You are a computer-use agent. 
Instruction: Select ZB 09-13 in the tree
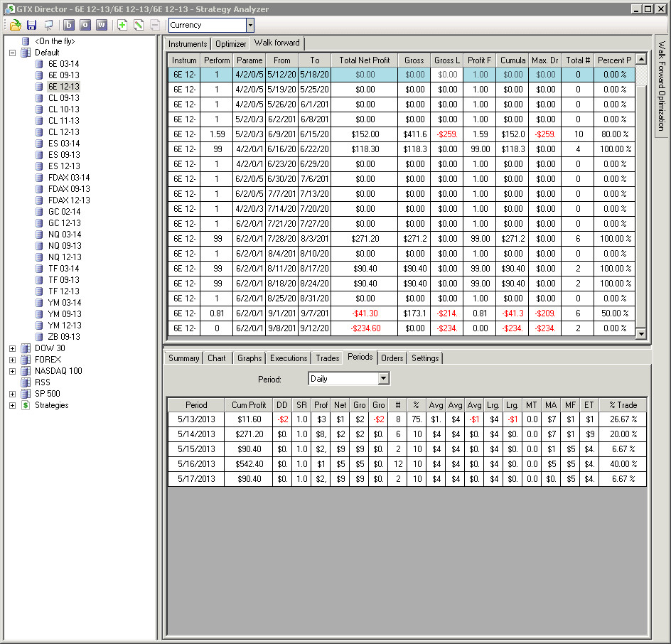point(64,337)
